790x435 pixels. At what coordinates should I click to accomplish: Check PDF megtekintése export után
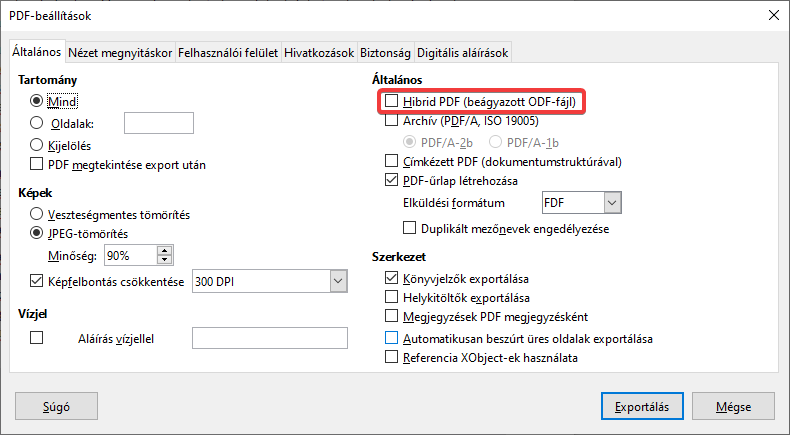point(38,164)
